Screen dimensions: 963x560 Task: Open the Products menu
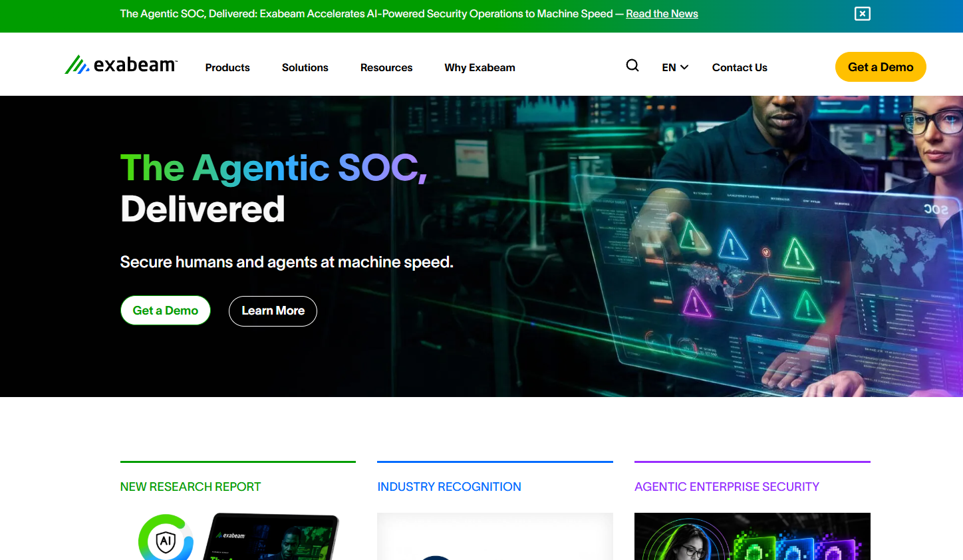click(x=227, y=67)
